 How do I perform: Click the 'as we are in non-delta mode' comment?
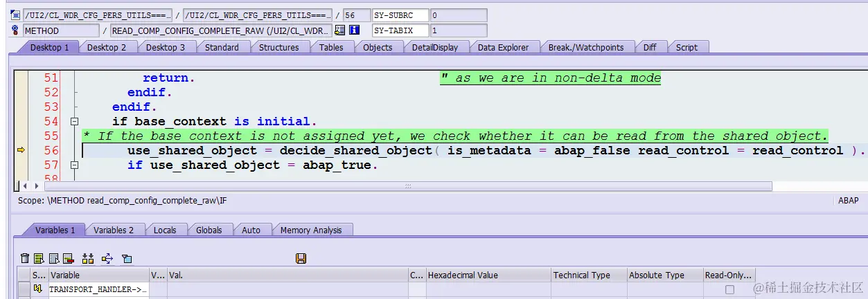(x=550, y=78)
